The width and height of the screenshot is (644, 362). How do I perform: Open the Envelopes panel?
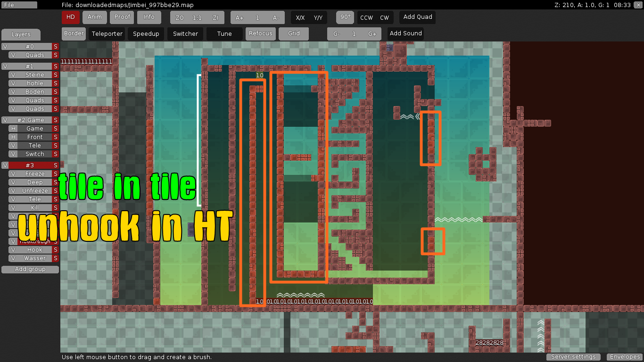(624, 357)
